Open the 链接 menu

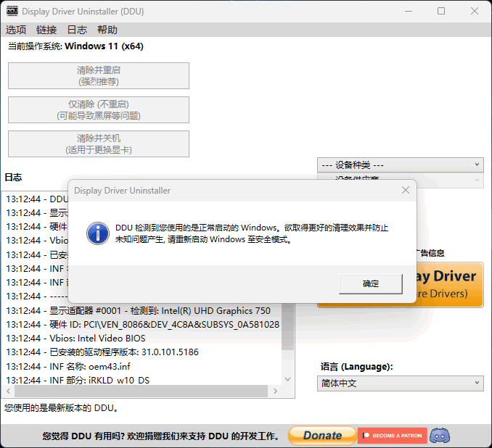tap(46, 30)
